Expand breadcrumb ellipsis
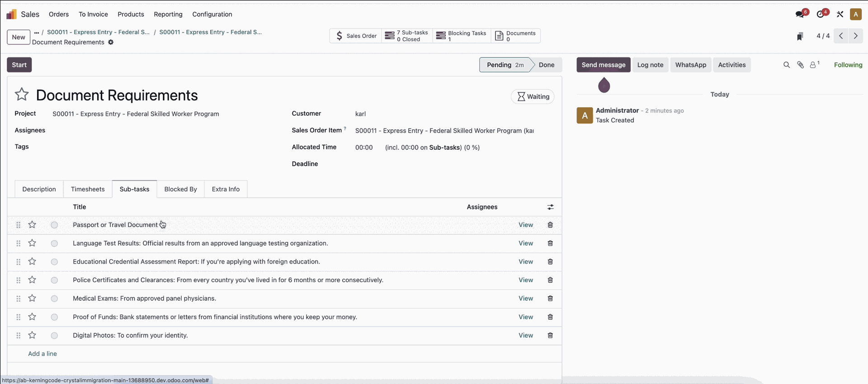Image resolution: width=868 pixels, height=384 pixels. coord(37,32)
